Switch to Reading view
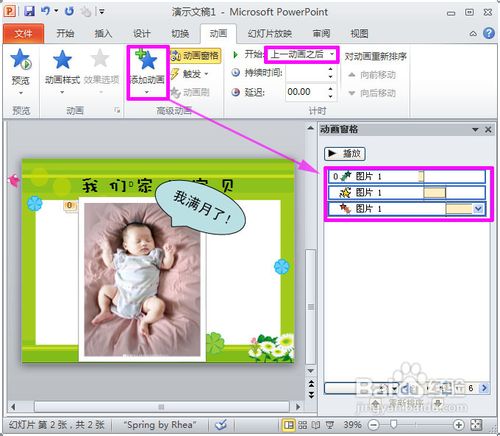Viewport: 500px width, 436px height. tap(316, 425)
